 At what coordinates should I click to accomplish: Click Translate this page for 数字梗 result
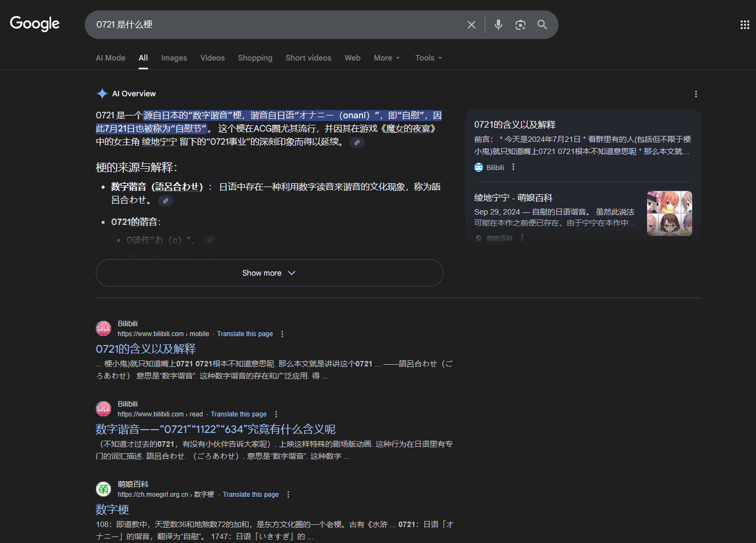click(250, 495)
